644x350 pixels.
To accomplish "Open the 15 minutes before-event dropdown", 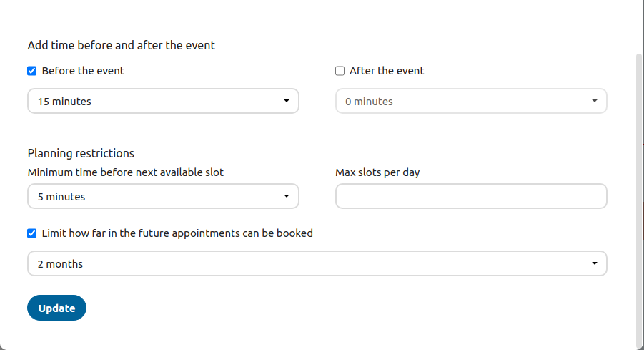I will coord(163,101).
